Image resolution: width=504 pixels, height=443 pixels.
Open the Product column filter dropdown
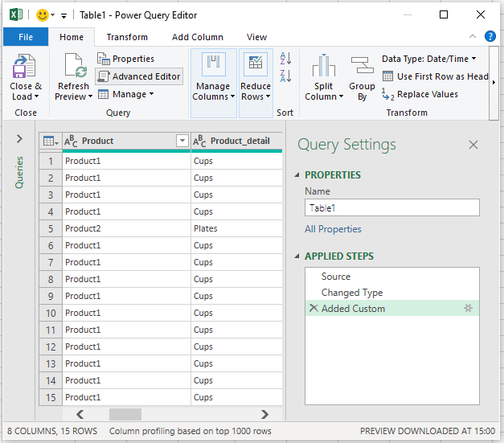coord(182,142)
